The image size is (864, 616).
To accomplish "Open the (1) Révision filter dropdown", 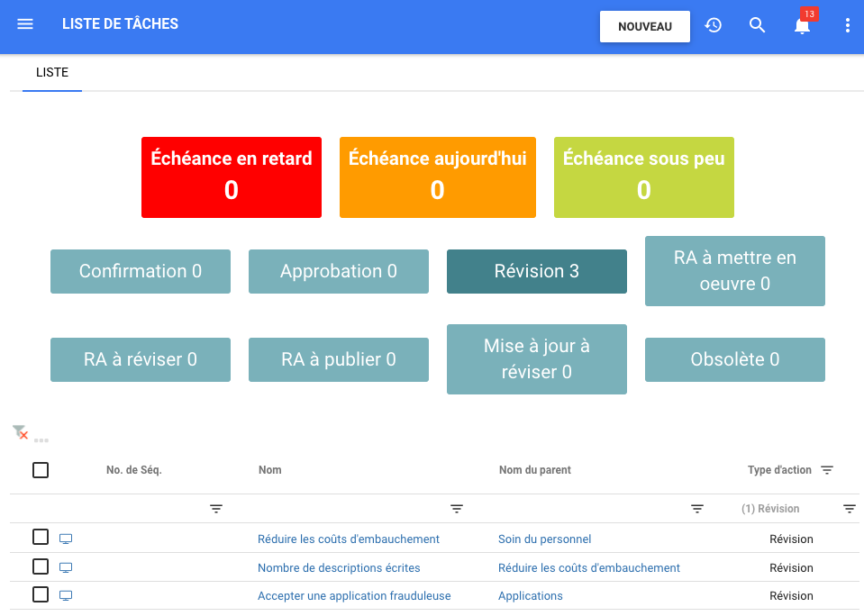I will pyautogui.click(x=850, y=509).
